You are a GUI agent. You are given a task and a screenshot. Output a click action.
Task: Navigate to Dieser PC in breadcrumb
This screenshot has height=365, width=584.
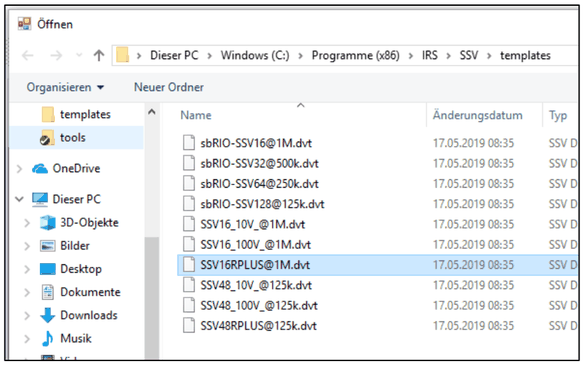(174, 55)
